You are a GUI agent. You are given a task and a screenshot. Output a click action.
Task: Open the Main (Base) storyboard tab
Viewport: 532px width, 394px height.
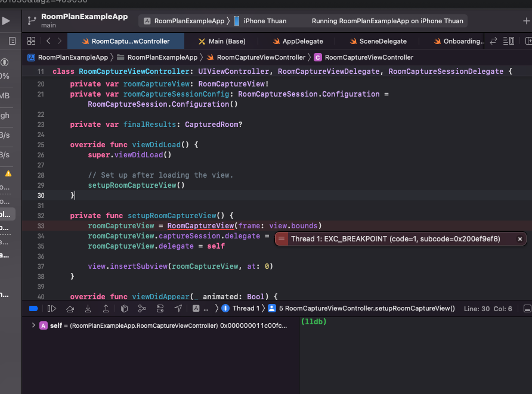pyautogui.click(x=221, y=41)
